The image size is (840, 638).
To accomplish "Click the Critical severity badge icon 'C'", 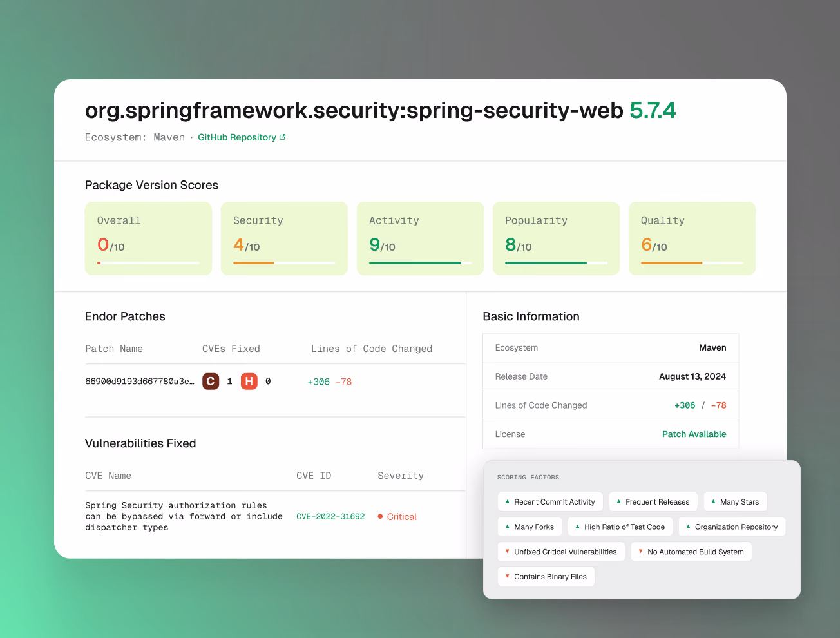I will 211,382.
